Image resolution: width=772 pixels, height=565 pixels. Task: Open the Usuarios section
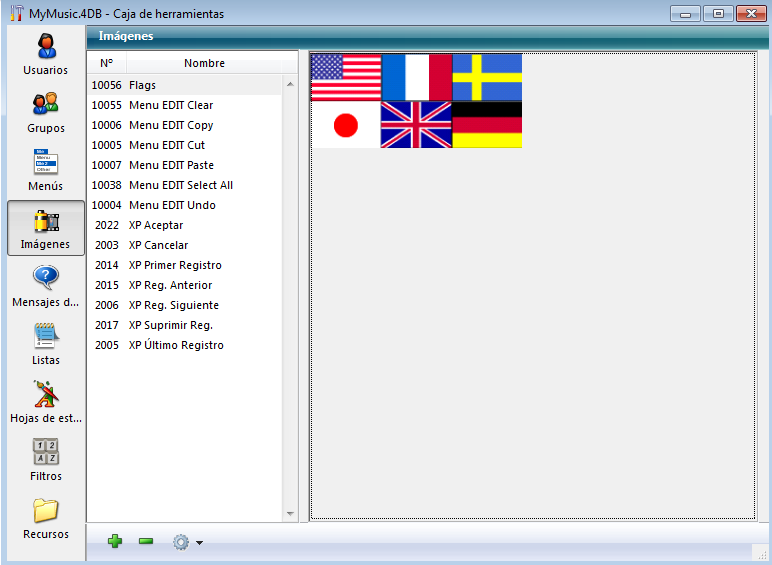46,54
